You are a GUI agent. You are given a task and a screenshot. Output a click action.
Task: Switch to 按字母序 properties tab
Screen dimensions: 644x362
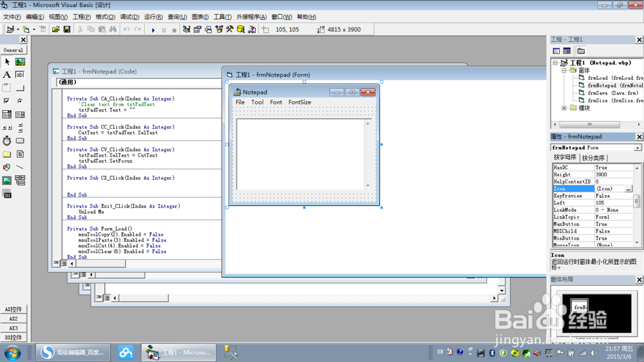coord(565,157)
